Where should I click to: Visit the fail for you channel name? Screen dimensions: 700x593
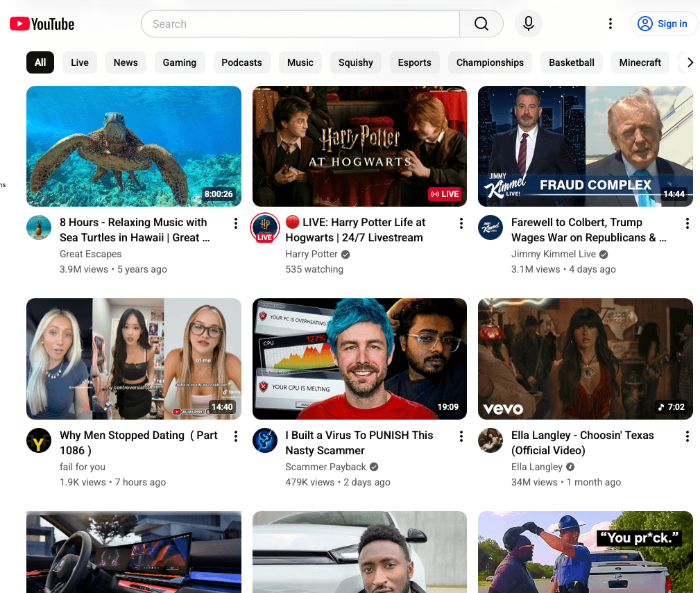tap(83, 467)
